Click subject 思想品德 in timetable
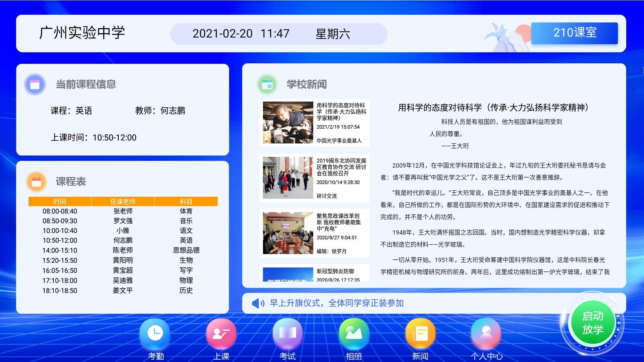The width and height of the screenshot is (644, 362). [x=186, y=250]
